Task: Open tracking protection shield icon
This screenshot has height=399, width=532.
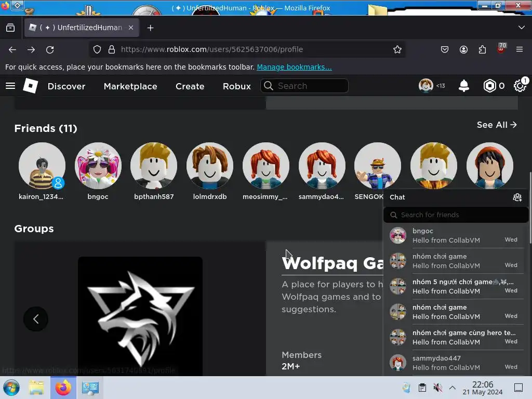Action: click(97, 49)
